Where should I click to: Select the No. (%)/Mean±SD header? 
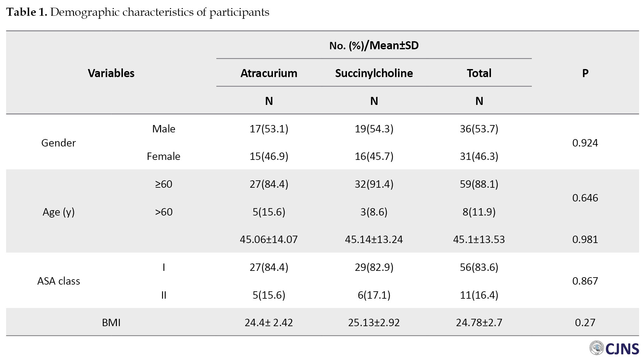click(x=374, y=45)
